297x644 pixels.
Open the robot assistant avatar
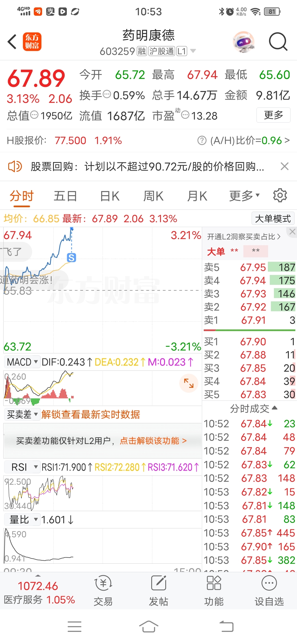point(243,42)
